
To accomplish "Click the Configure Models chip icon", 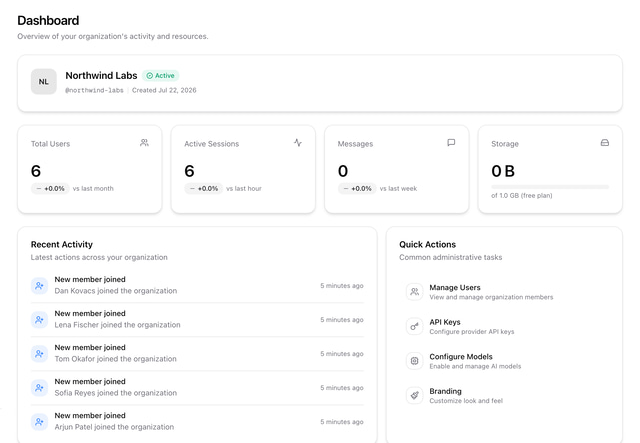I will (414, 361).
